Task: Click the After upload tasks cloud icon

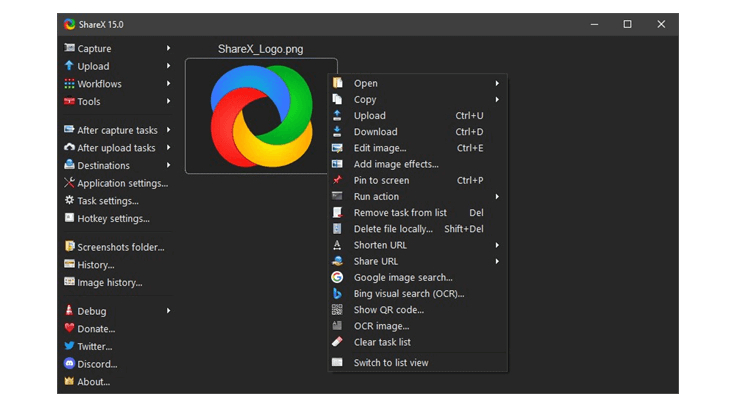Action: coord(69,147)
